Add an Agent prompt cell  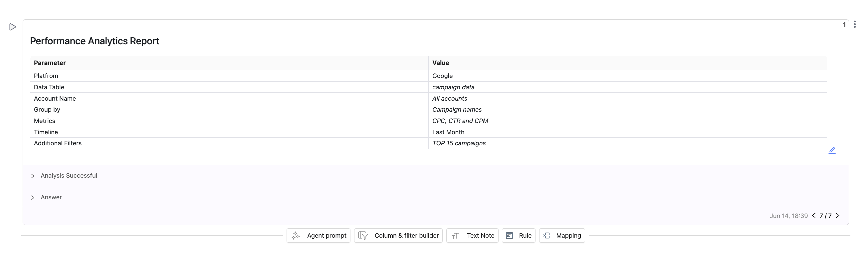(319, 235)
